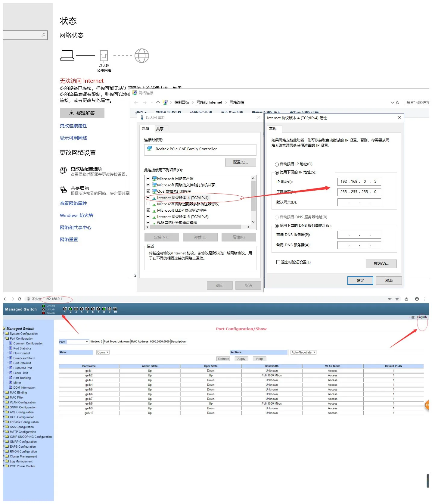Click the 子网掩码 field showing 255.255.255.0
The height and width of the screenshot is (504, 432).
359,192
